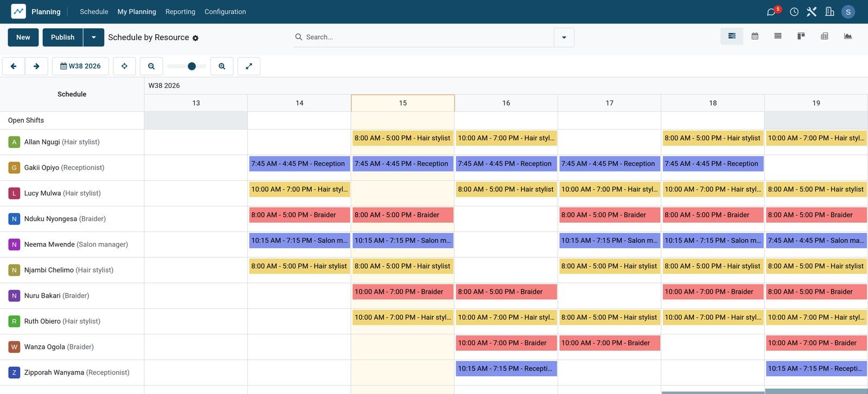Viewport: 868px width, 394px height.
Task: Click the day 15 column header
Action: point(403,103)
